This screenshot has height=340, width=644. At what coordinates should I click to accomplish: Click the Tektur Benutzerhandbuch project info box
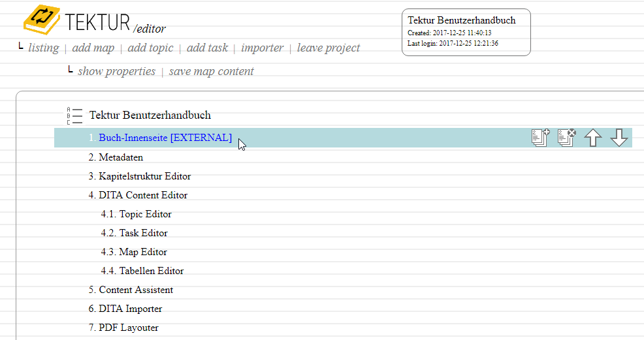point(466,32)
